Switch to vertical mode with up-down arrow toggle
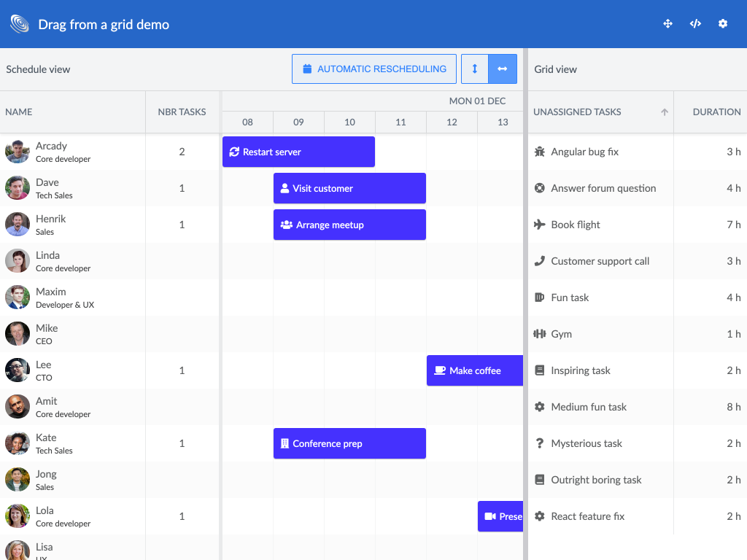This screenshot has width=747, height=560. point(475,69)
